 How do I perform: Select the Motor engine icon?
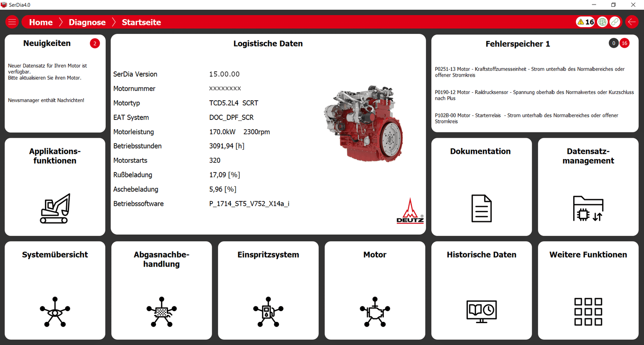374,312
